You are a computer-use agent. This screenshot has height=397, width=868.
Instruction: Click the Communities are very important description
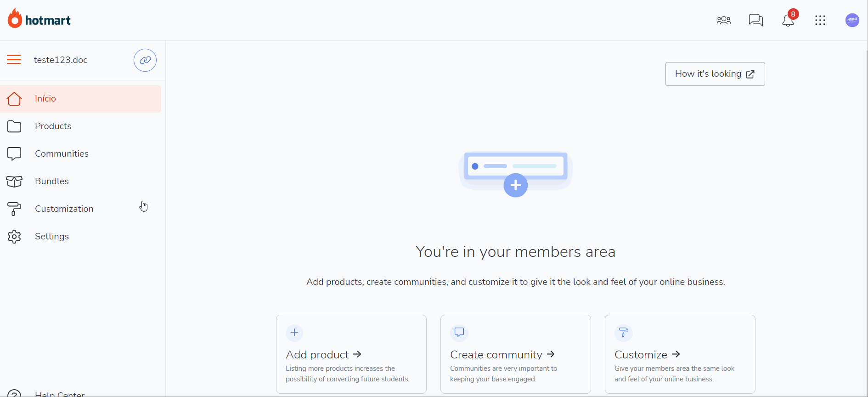tap(504, 374)
